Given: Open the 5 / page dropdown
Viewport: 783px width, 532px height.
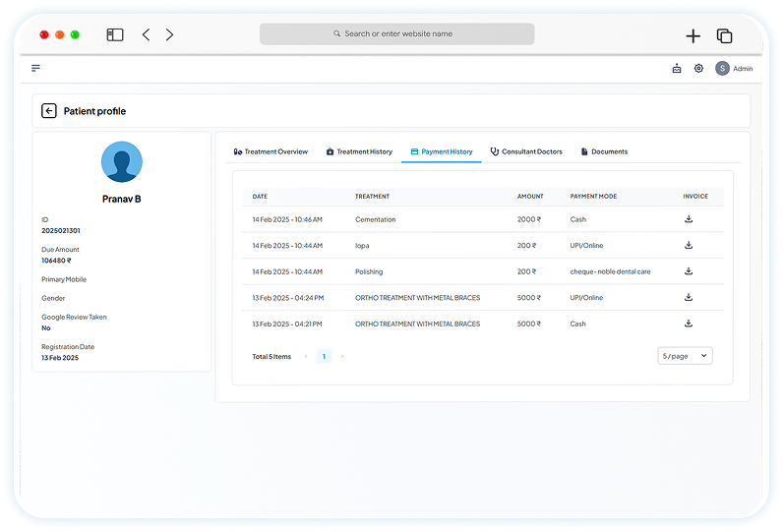Looking at the screenshot, I should [685, 356].
